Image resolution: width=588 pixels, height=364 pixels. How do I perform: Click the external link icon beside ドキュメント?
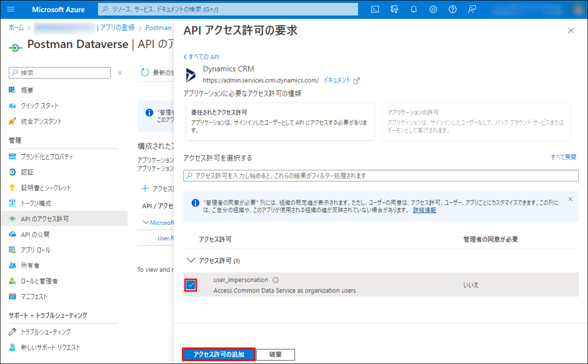point(356,80)
